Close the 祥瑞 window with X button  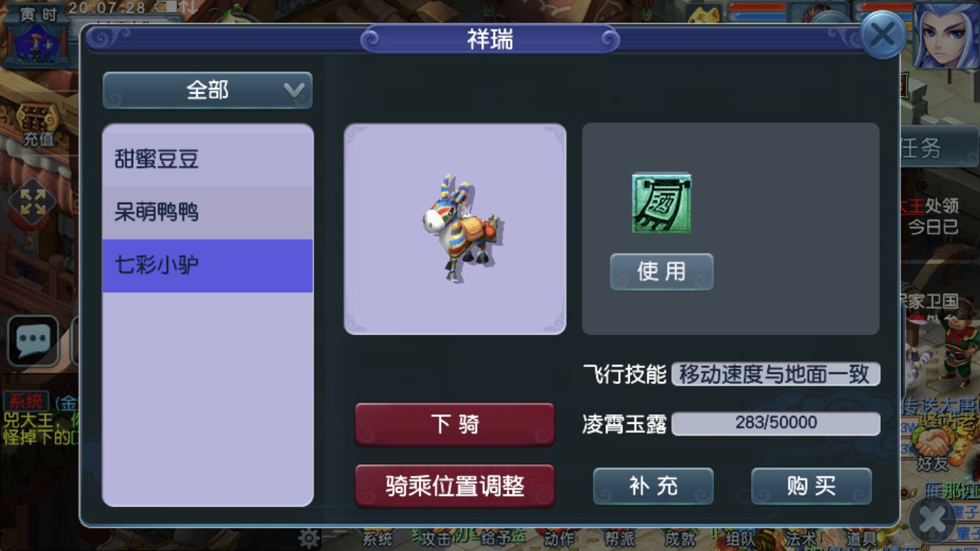pos(883,34)
